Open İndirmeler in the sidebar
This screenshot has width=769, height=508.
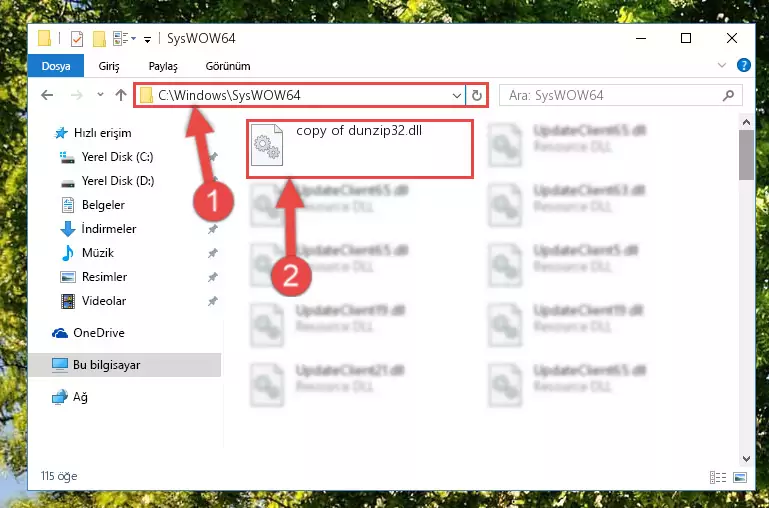[109, 229]
